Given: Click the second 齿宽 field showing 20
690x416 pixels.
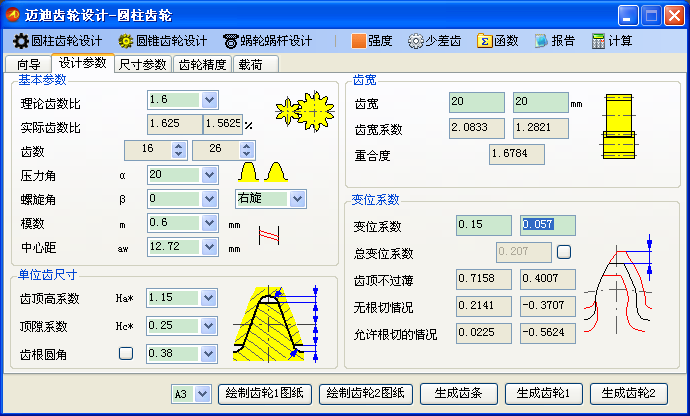Looking at the screenshot, I should [x=540, y=102].
